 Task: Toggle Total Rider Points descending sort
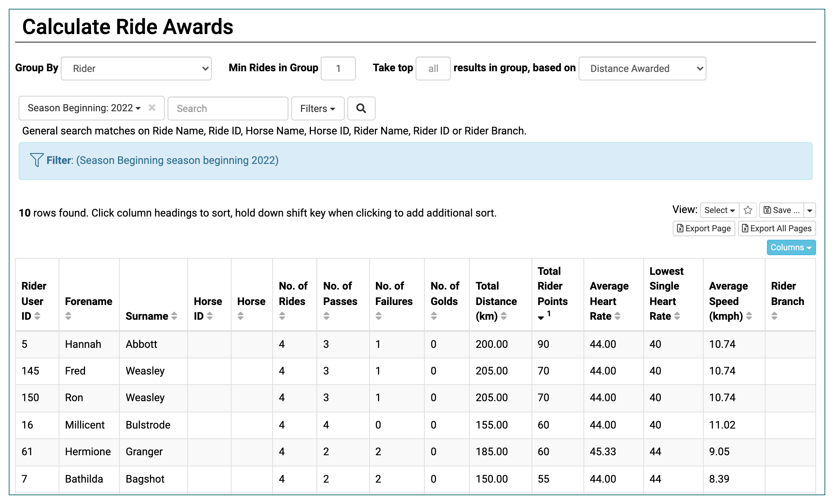(x=541, y=317)
